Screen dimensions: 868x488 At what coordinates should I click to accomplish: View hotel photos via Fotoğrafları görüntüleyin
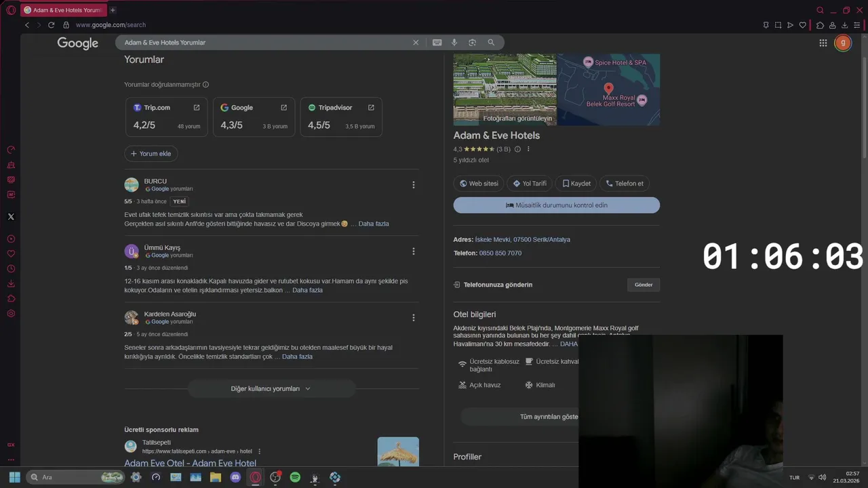(517, 118)
